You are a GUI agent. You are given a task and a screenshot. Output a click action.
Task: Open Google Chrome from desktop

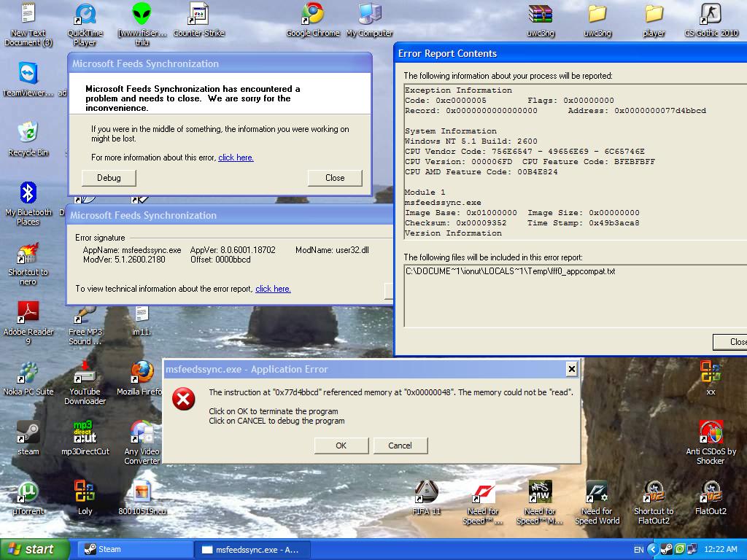tap(312, 20)
